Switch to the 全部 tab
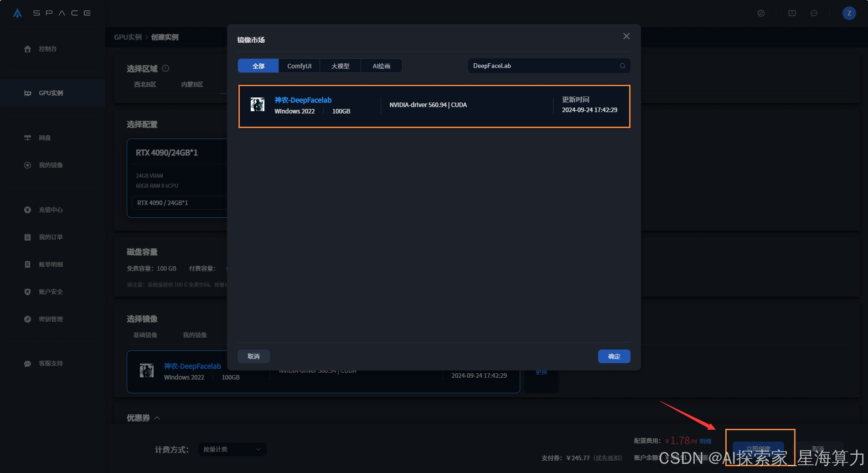The image size is (868, 473). 258,66
